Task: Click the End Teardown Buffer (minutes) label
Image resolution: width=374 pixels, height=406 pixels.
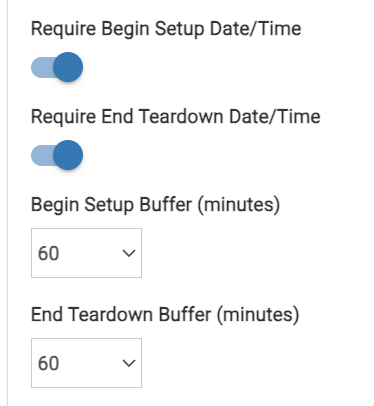Action: pyautogui.click(x=165, y=315)
